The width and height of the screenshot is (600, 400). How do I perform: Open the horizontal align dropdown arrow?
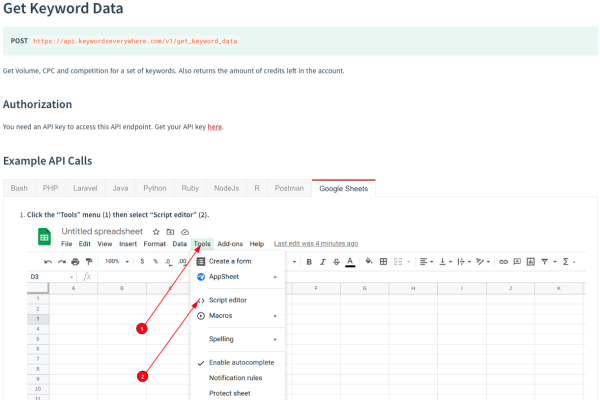pyautogui.click(x=432, y=262)
